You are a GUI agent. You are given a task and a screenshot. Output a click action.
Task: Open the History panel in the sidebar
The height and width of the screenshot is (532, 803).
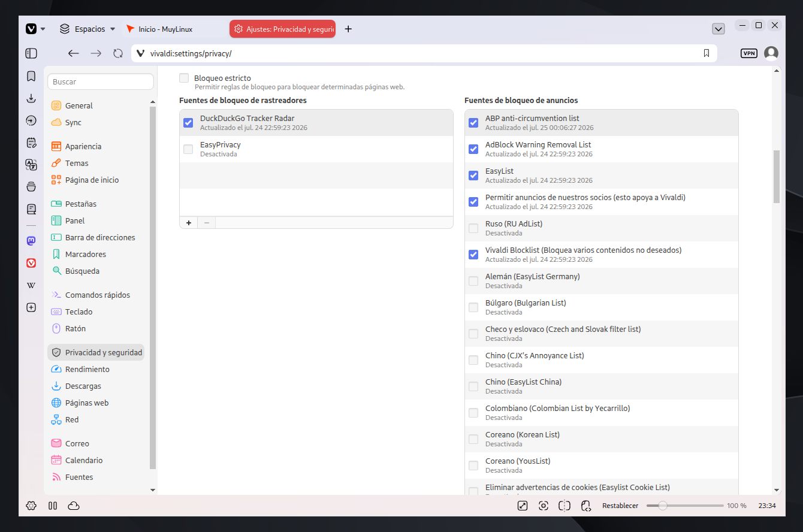click(x=31, y=120)
